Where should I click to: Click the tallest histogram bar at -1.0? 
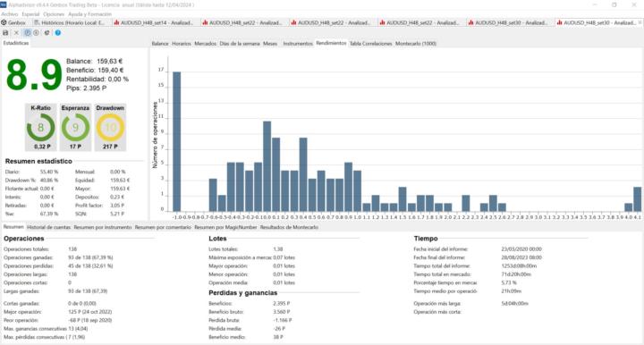(x=176, y=141)
